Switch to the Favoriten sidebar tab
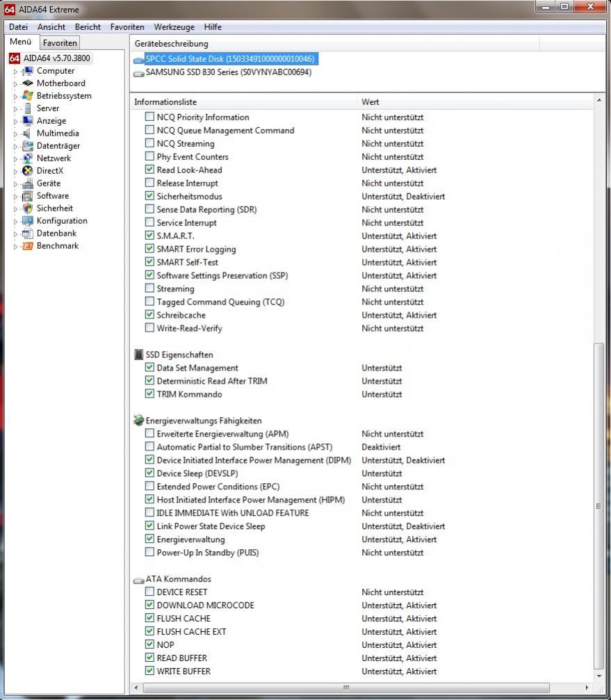The image size is (611, 700). 60,43
